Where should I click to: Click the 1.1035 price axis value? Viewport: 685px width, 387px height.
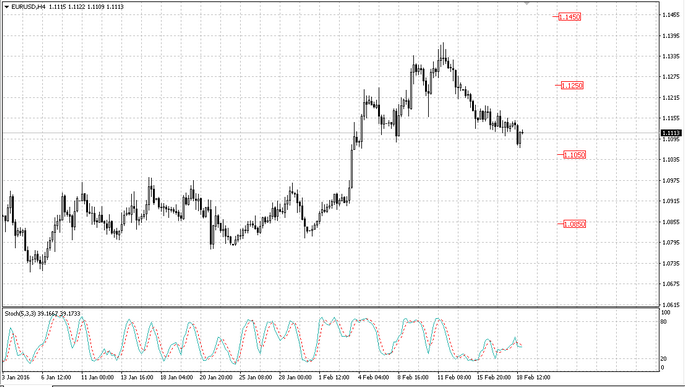(x=671, y=159)
